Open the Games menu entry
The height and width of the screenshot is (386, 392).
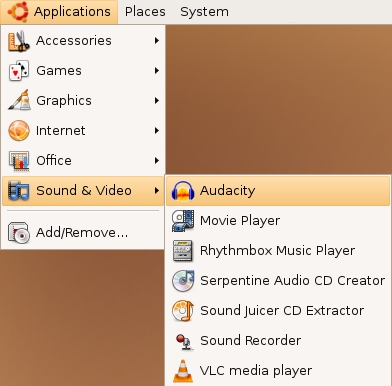click(83, 71)
